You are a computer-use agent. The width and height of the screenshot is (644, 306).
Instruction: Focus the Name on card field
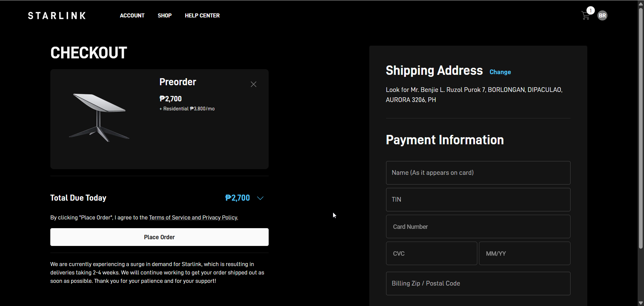pyautogui.click(x=478, y=173)
